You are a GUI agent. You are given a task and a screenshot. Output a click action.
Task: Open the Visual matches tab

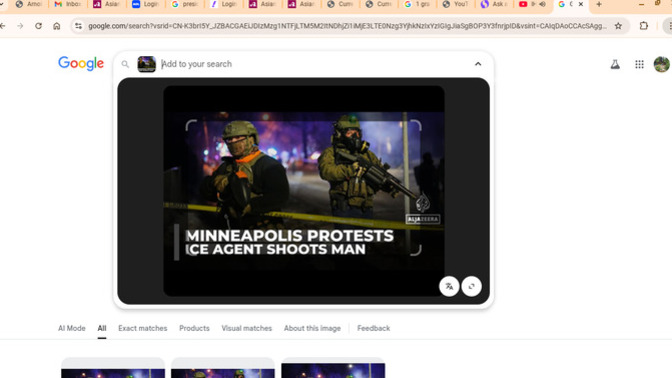coord(246,328)
